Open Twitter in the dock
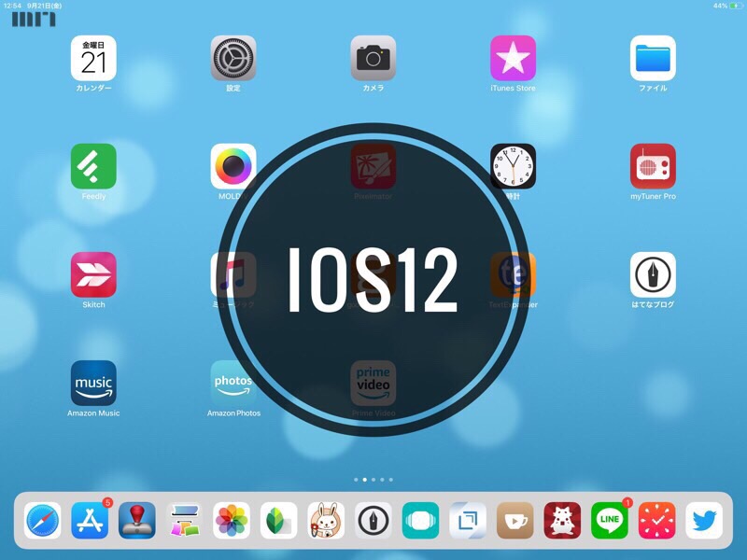This screenshot has height=560, width=747. (704, 521)
